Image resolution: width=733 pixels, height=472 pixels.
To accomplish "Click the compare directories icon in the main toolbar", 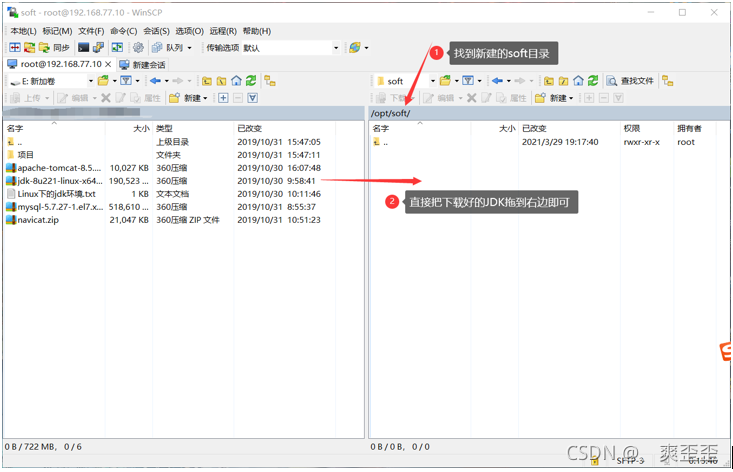I will click(15, 48).
